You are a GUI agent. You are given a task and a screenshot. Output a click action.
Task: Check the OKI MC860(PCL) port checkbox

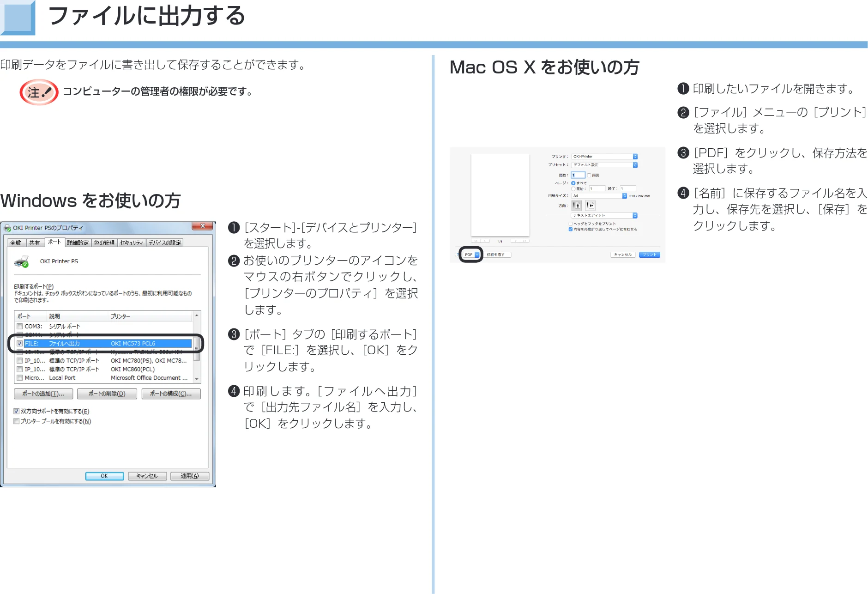coord(20,370)
